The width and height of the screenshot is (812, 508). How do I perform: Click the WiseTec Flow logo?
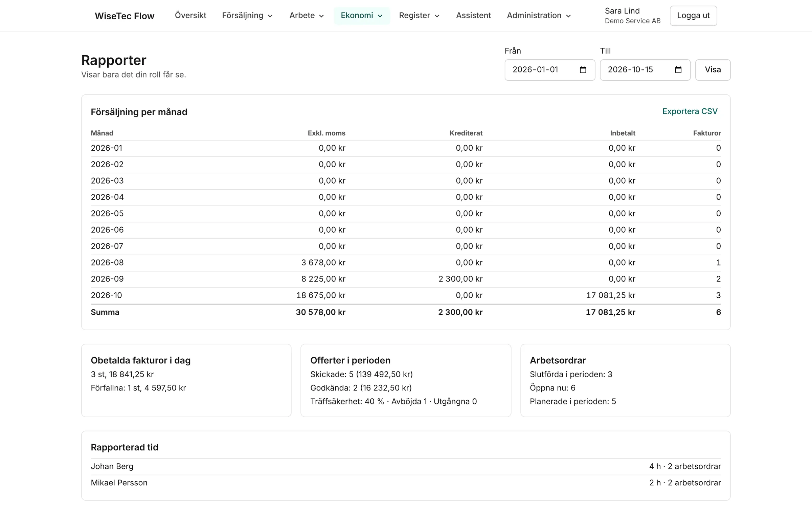pyautogui.click(x=125, y=16)
